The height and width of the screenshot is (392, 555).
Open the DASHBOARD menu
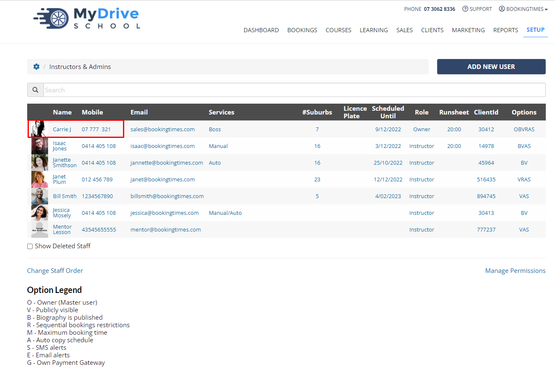click(261, 30)
